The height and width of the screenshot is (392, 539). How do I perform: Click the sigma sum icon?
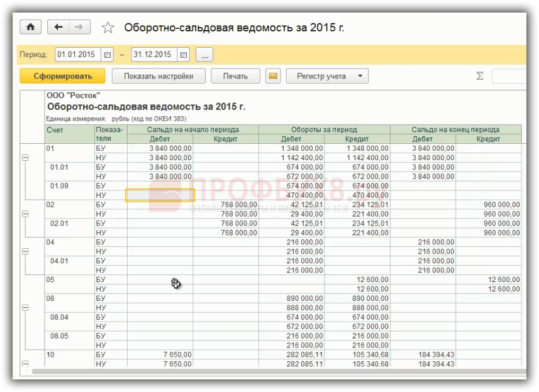(x=480, y=76)
